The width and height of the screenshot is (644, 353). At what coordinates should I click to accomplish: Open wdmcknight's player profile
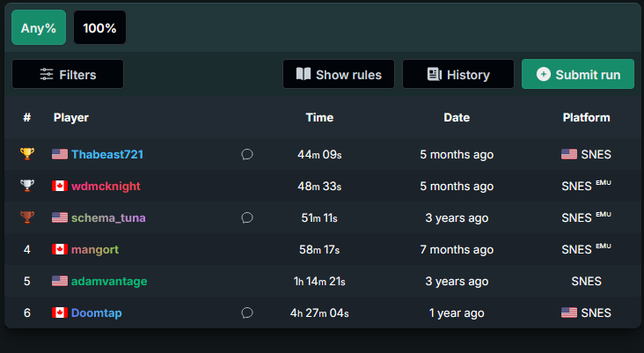click(106, 186)
